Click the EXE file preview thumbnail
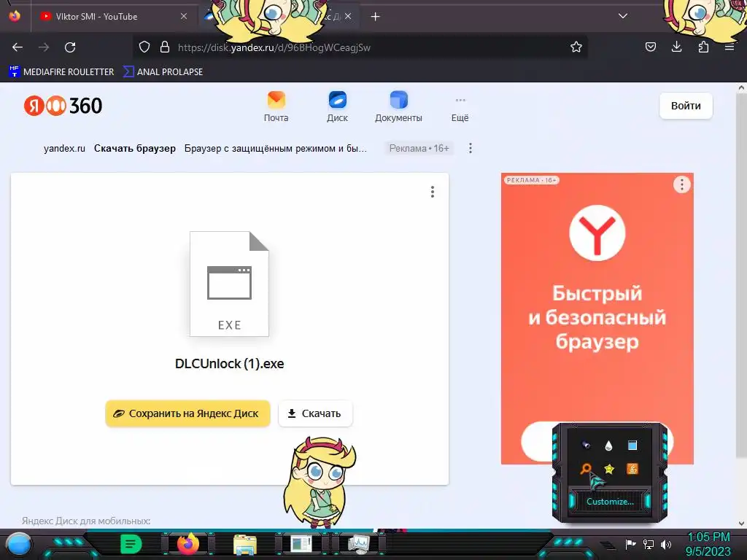 click(229, 284)
